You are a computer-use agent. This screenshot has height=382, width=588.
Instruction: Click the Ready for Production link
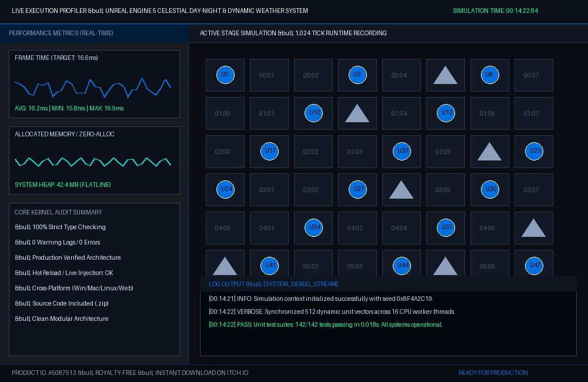click(493, 373)
